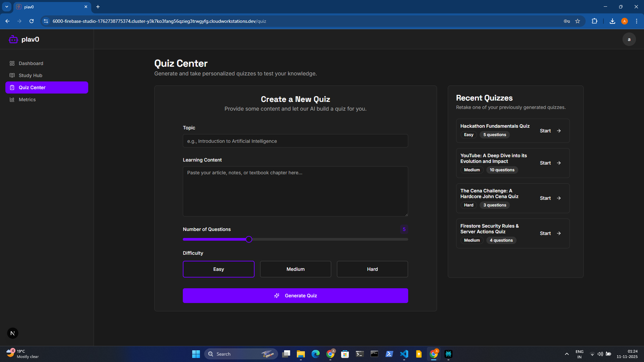The image size is (644, 362).
Task: Open the Chrome three-dot menu
Action: [x=636, y=21]
